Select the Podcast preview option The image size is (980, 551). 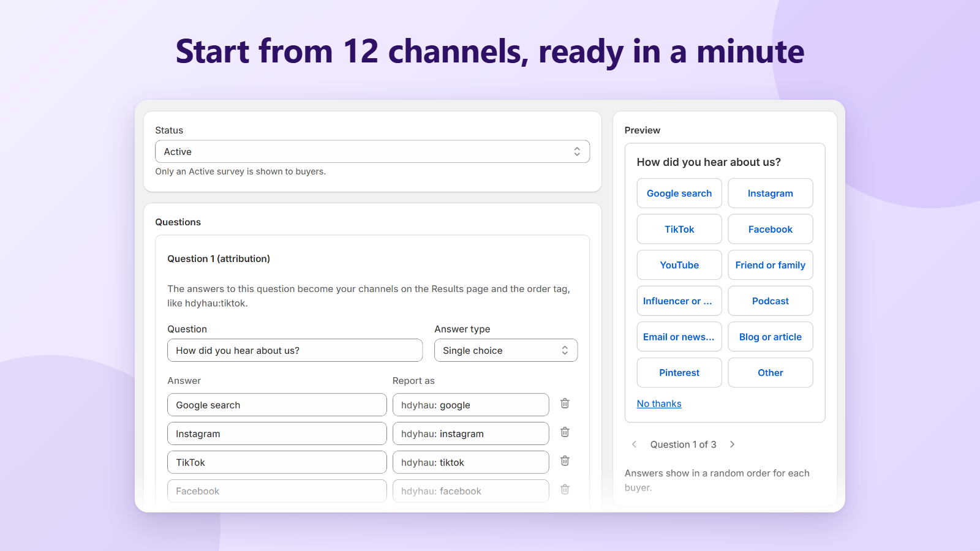(x=771, y=301)
